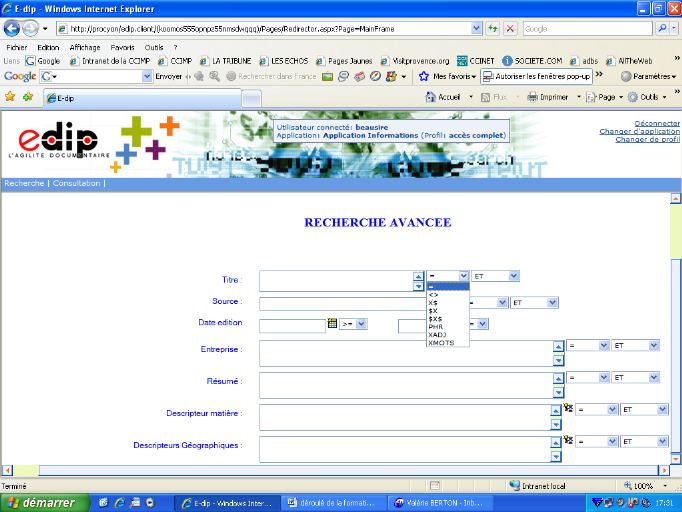Screen dimensions: 682x512
Task: Open the CCINET favorites link
Action: coord(475,61)
